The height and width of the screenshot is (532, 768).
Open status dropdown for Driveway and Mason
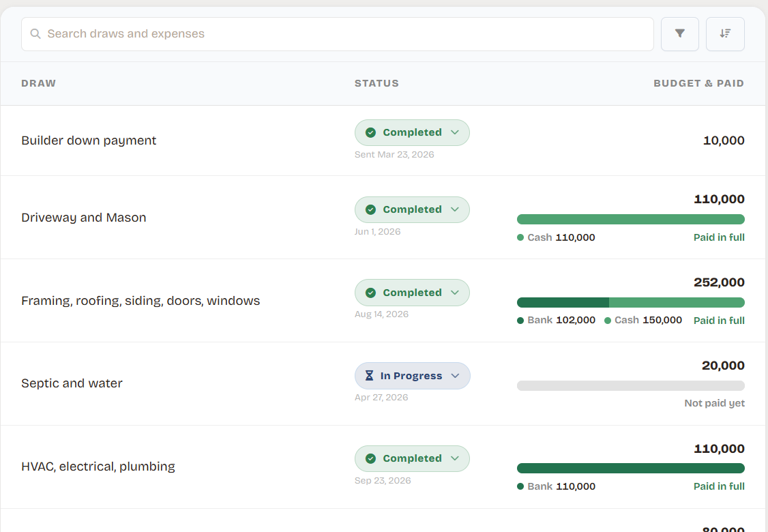412,209
